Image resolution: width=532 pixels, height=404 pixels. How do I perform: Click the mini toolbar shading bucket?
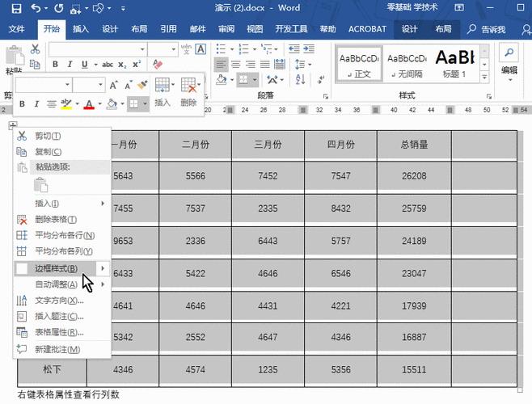[112, 103]
